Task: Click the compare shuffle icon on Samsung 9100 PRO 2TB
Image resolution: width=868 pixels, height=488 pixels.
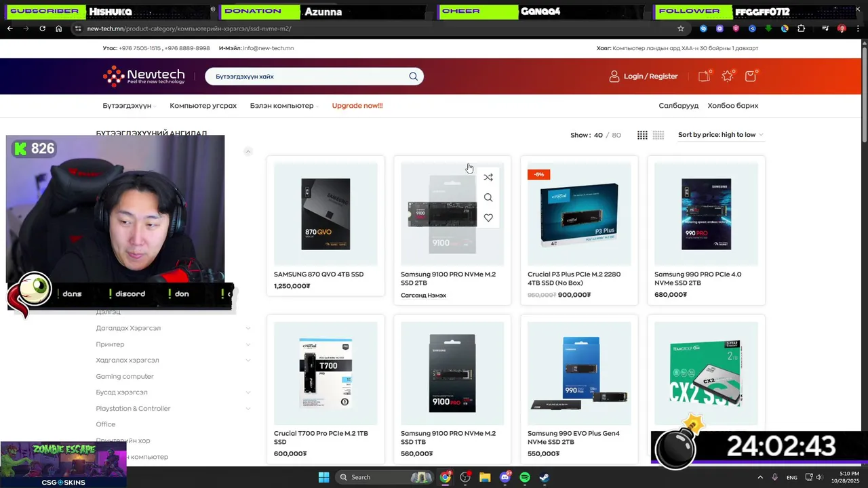Action: click(488, 178)
